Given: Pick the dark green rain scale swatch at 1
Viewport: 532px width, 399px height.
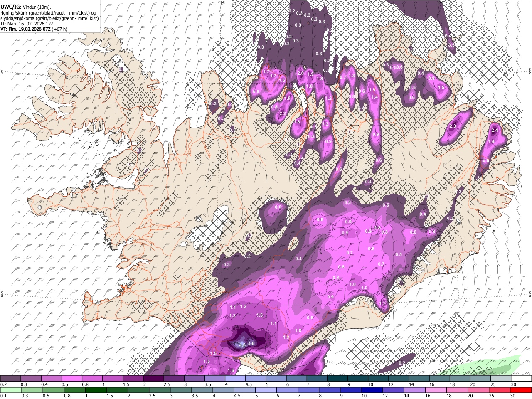Looking at the screenshot, I should pos(95,390).
